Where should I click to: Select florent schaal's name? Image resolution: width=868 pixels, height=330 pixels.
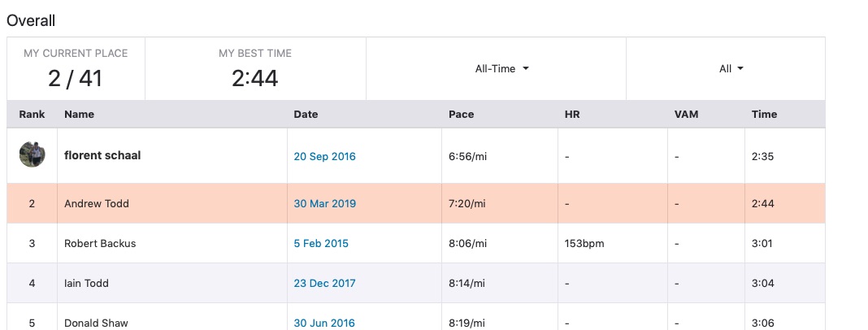pyautogui.click(x=102, y=156)
